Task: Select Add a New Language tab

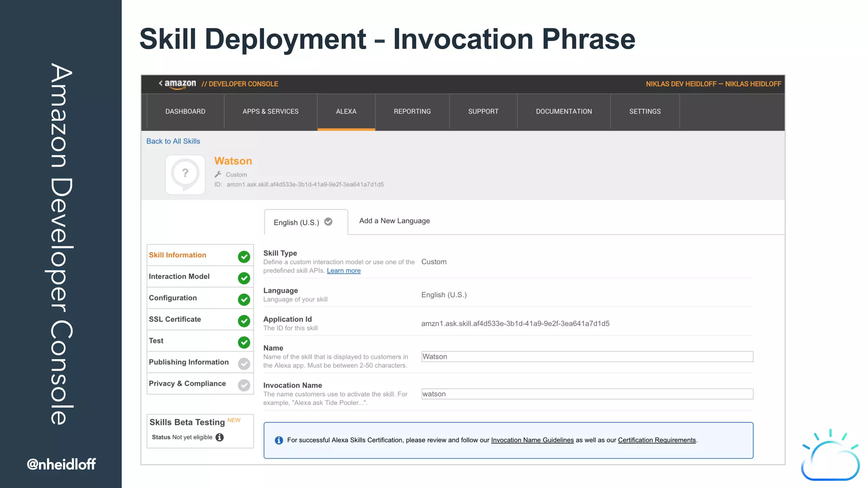Action: [394, 221]
